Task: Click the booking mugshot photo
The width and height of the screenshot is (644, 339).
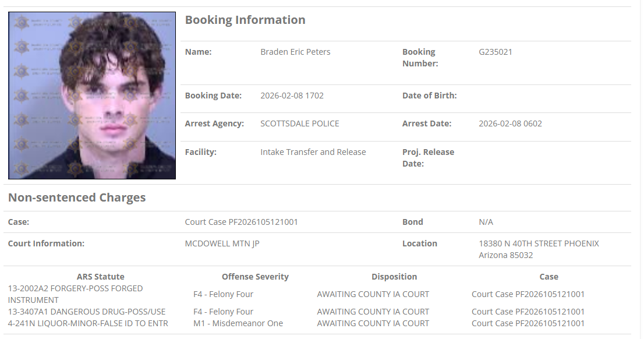Action: coord(92,96)
